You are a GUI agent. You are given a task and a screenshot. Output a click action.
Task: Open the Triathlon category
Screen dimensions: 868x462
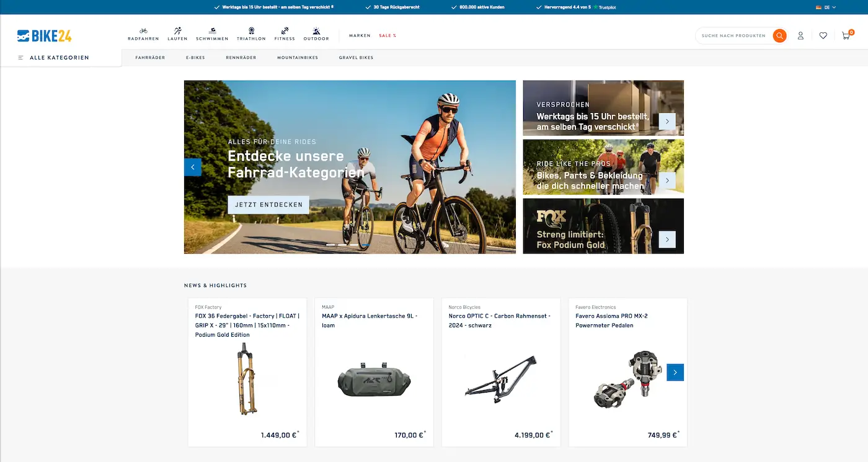251,34
